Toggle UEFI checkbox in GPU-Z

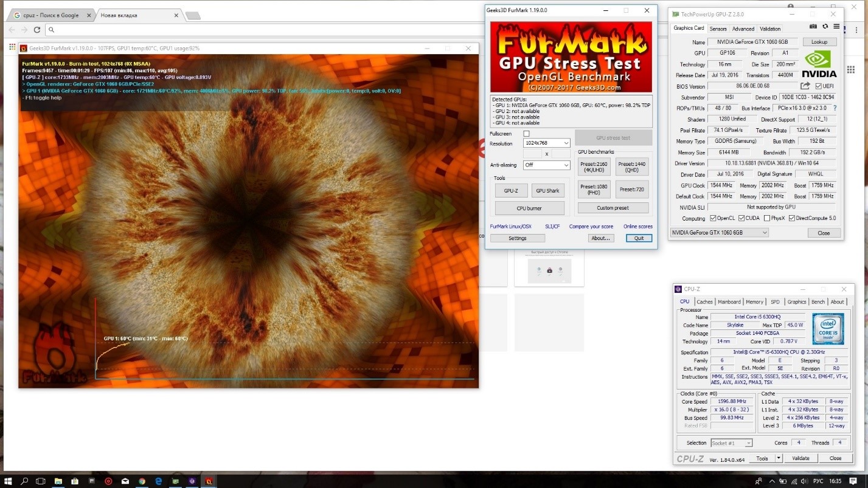coord(818,86)
